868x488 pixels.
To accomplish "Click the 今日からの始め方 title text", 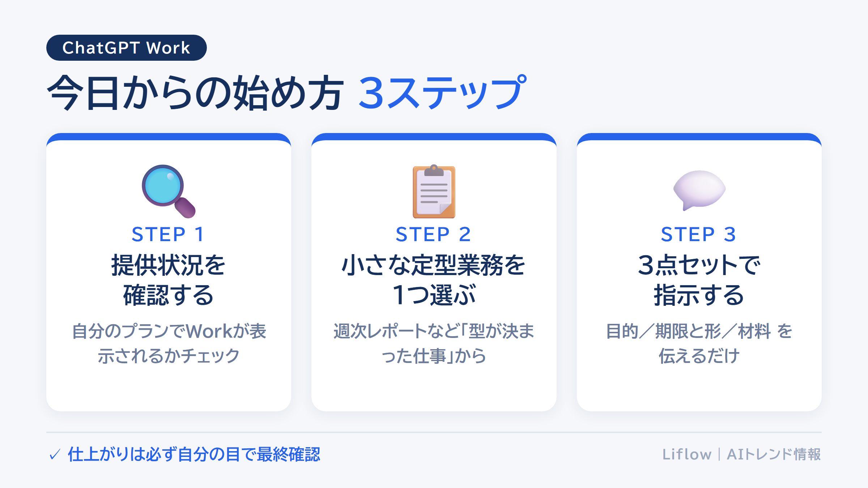I will click(x=195, y=93).
